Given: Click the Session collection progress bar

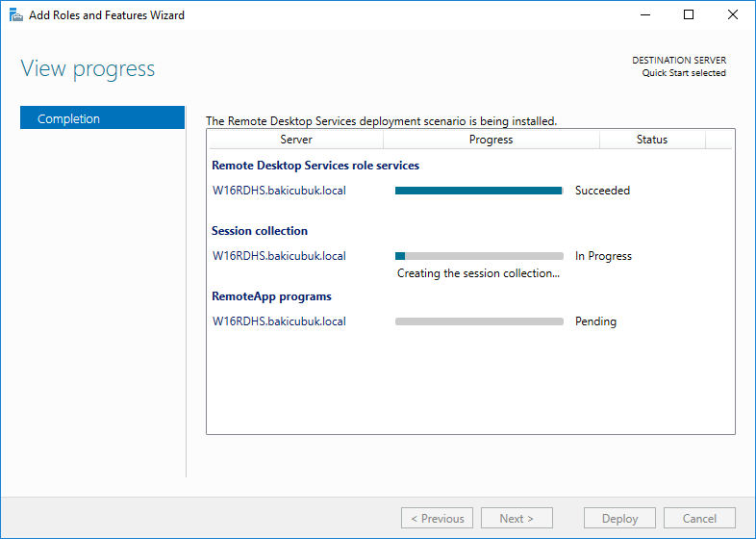Looking at the screenshot, I should [x=479, y=256].
